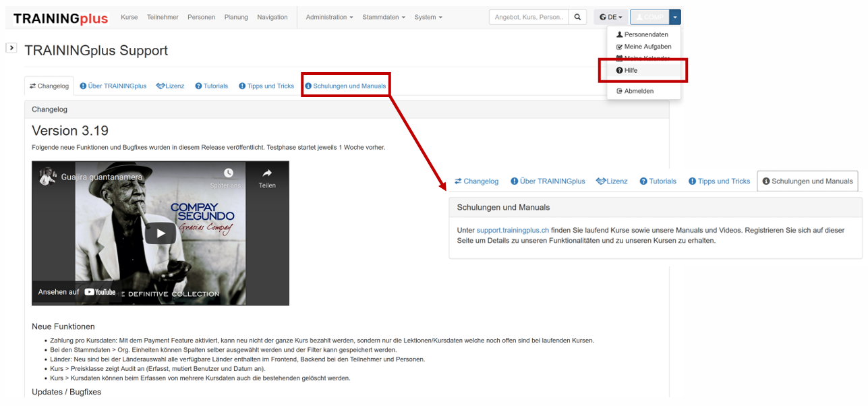The width and height of the screenshot is (868, 406).
Task: Click Changelog tab in the enlarged excerpt
Action: [x=476, y=181]
